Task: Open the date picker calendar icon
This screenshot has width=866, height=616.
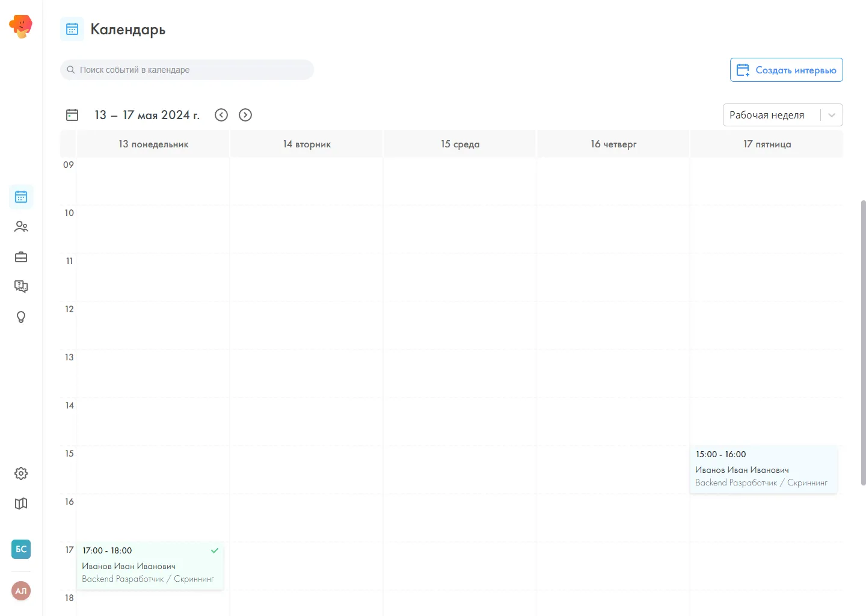Action: click(x=72, y=115)
